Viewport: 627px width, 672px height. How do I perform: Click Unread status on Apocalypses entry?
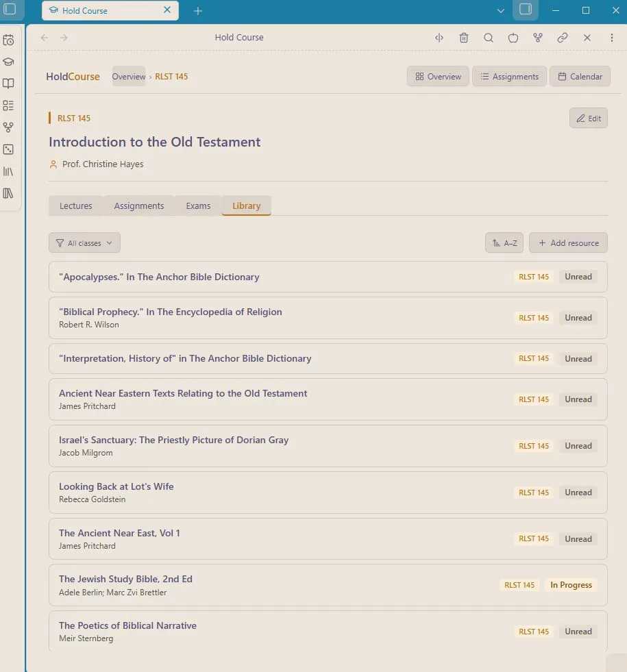pos(578,277)
